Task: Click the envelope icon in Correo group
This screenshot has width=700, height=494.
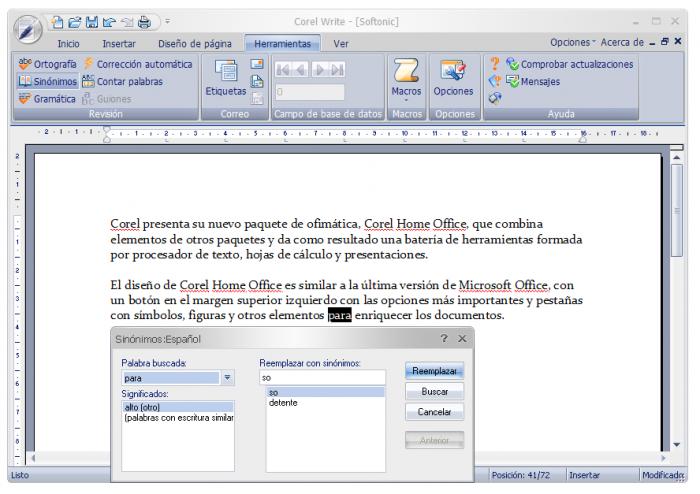Action: (x=257, y=64)
